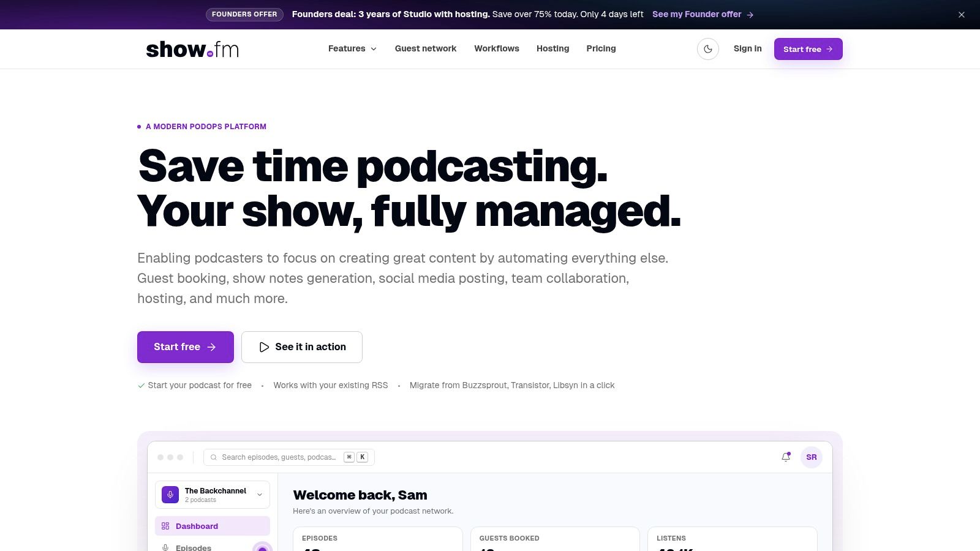This screenshot has width=980, height=551.
Task: Focus the Search episodes, guests field
Action: [x=289, y=457]
